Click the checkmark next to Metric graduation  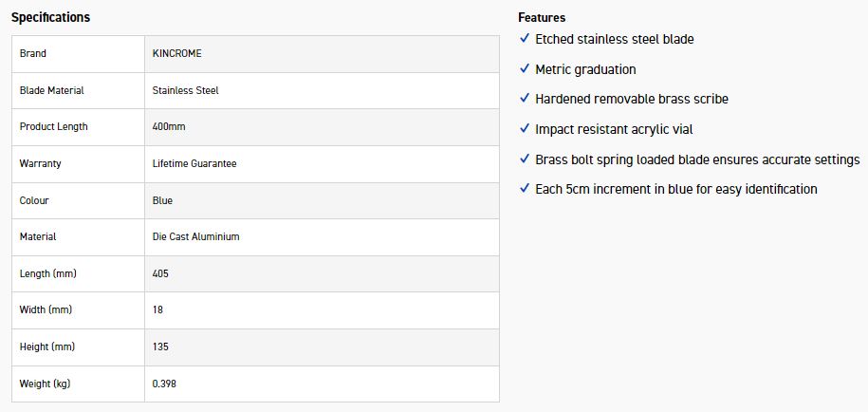525,69
